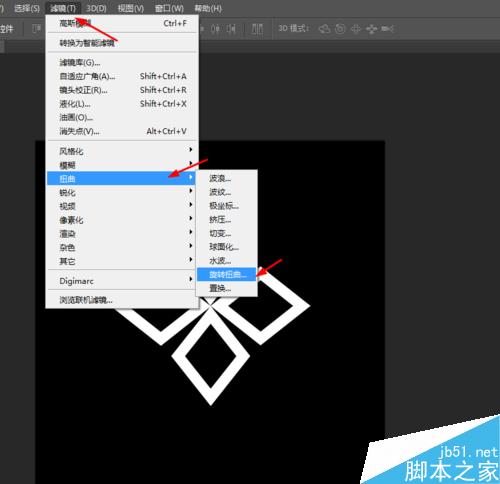Click 浏览联机滤镜... browse online filters
Image resolution: width=500 pixels, height=484 pixels.
pyautogui.click(x=122, y=300)
